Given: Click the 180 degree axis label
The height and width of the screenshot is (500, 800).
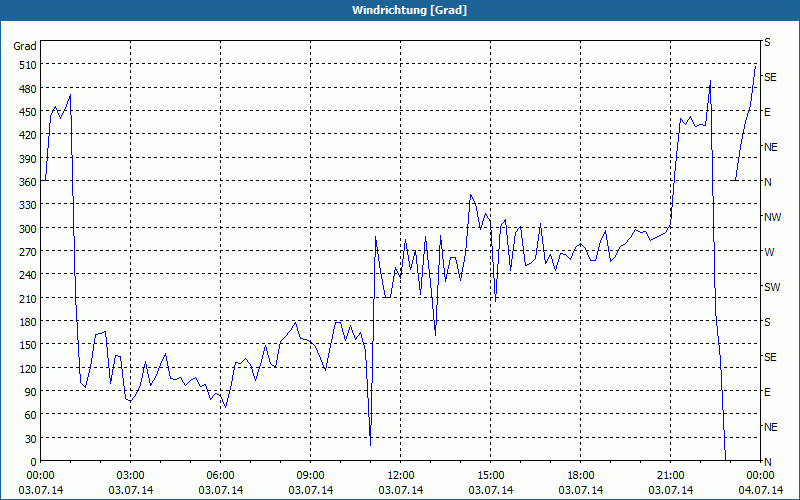Looking at the screenshot, I should (x=28, y=321).
